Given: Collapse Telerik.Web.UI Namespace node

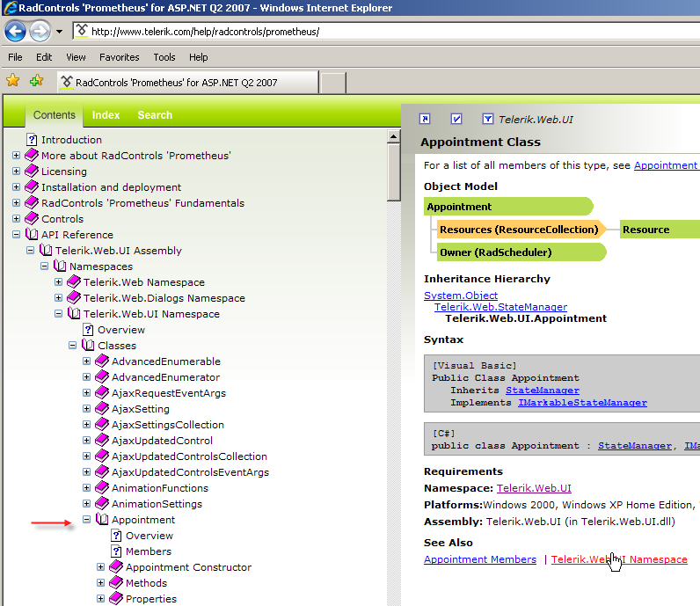Looking at the screenshot, I should (59, 314).
